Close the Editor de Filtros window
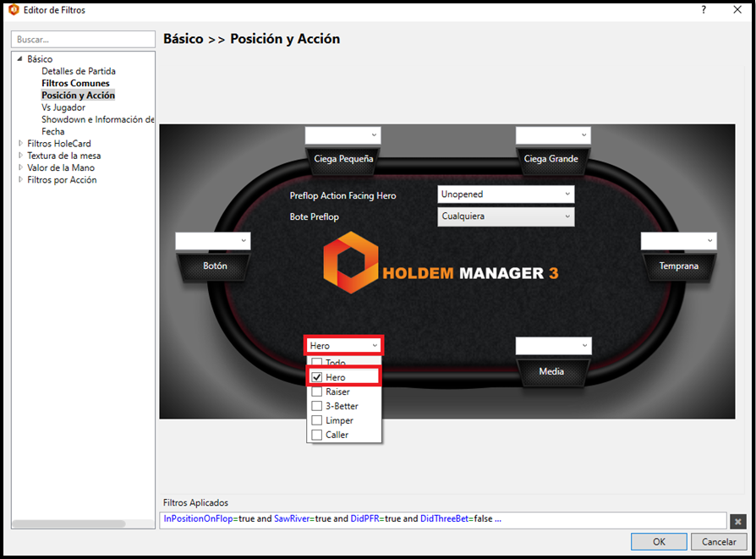 737,9
